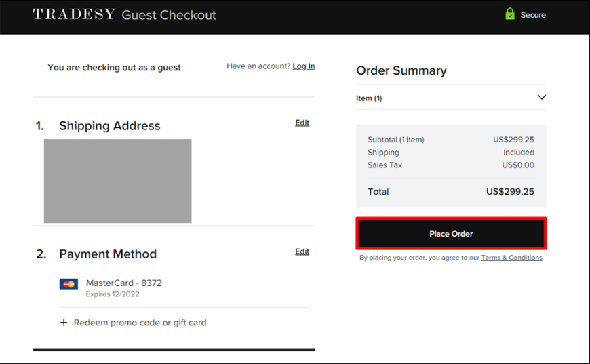Click the plus icon beside Redeem promo code
Image resolution: width=590 pixels, height=364 pixels.
64,323
